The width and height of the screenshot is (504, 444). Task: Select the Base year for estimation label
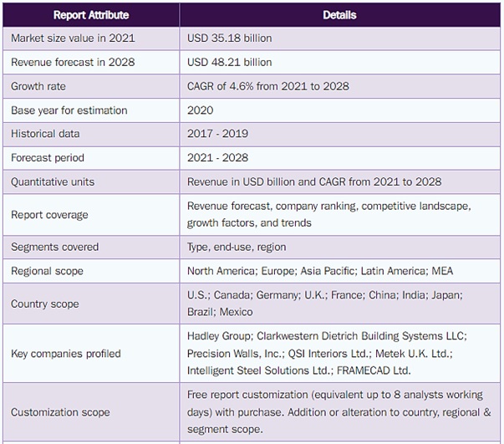(x=69, y=110)
